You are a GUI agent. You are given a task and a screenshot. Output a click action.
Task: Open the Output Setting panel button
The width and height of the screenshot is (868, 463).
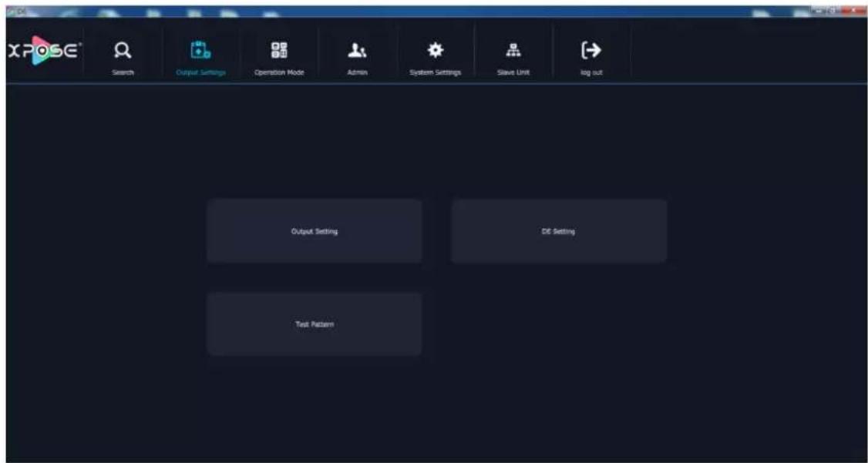[x=315, y=231]
